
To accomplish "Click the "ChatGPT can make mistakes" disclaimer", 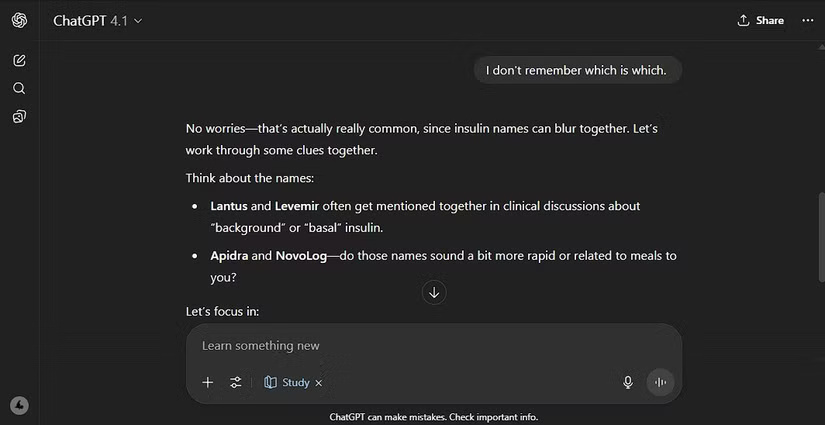I will click(433, 417).
